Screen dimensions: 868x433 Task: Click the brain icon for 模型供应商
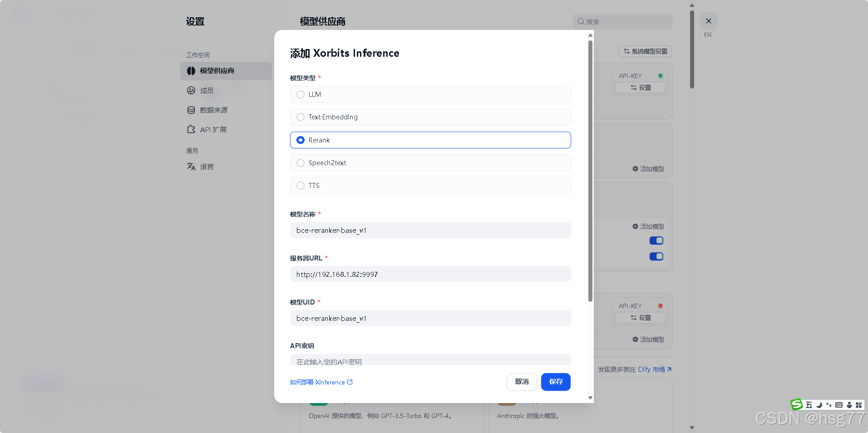pos(191,71)
